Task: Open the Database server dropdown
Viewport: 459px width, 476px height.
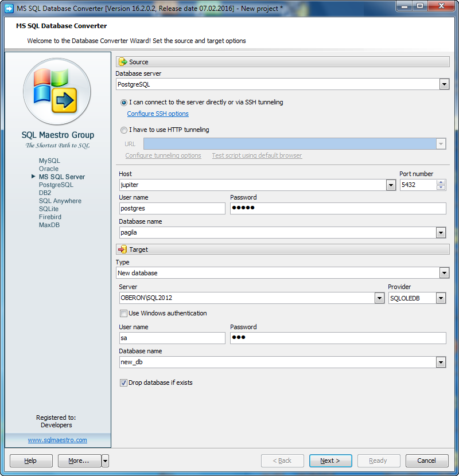Action: click(x=444, y=85)
